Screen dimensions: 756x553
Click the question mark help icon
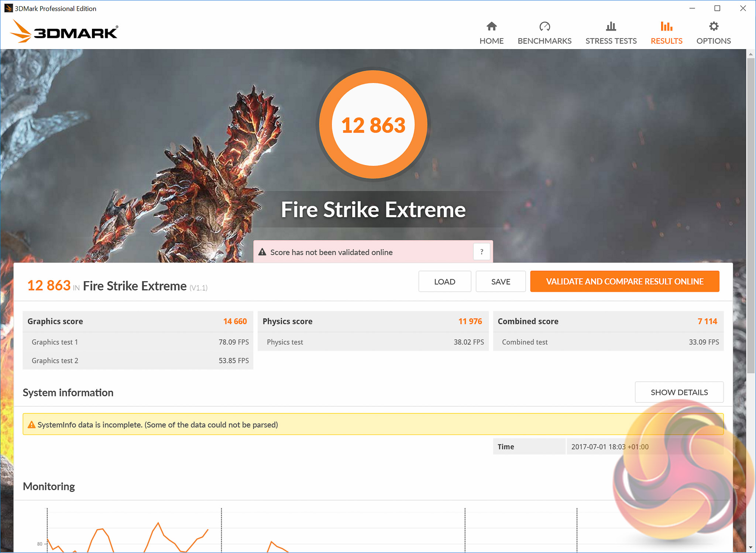tap(481, 252)
